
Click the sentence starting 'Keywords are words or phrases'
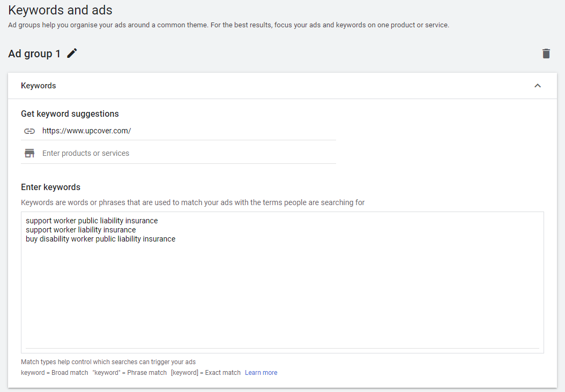coord(193,202)
